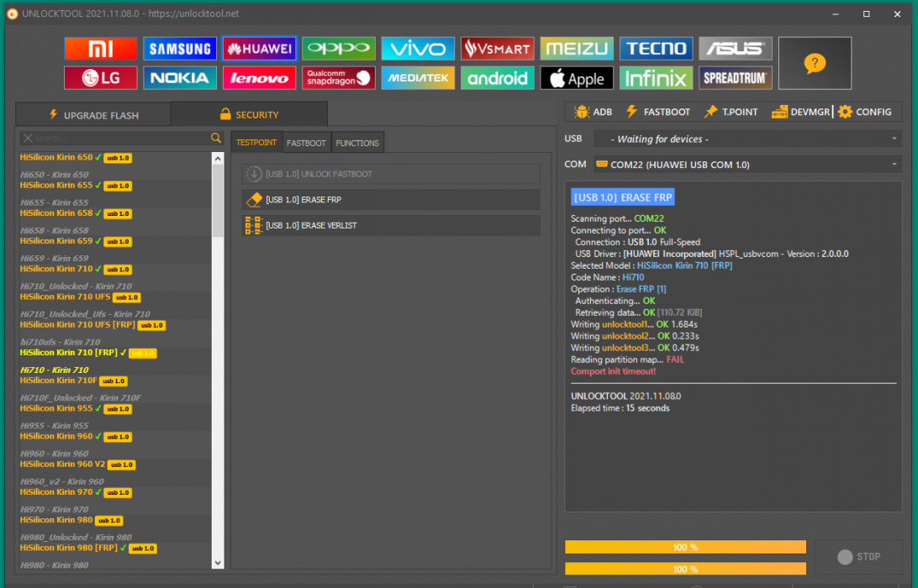This screenshot has width=918, height=588.
Task: Select the Apple brand logo
Action: pos(577,78)
